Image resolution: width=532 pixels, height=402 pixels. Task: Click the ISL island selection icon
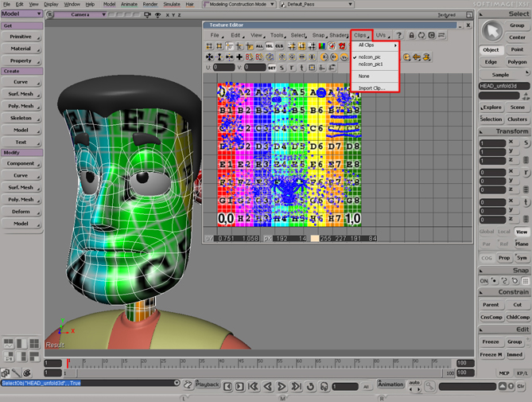[x=270, y=46]
